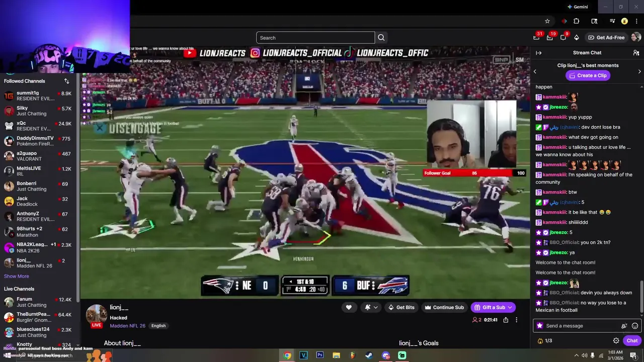Open notifications inbox with 19 badge

click(x=550, y=37)
